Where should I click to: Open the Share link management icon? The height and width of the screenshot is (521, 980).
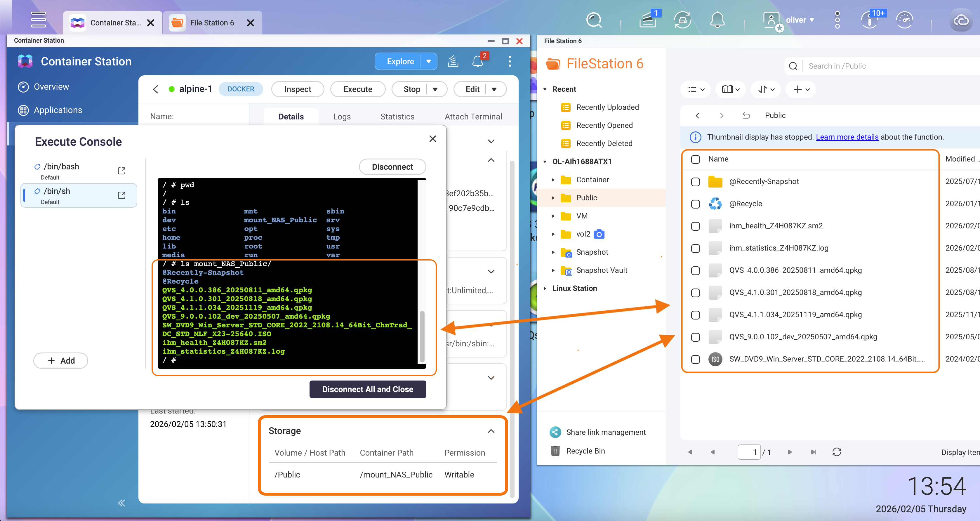(x=555, y=432)
